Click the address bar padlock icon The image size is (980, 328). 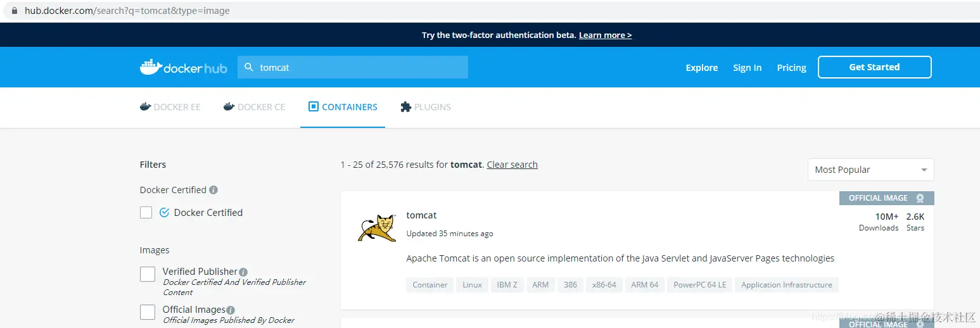pyautogui.click(x=15, y=11)
